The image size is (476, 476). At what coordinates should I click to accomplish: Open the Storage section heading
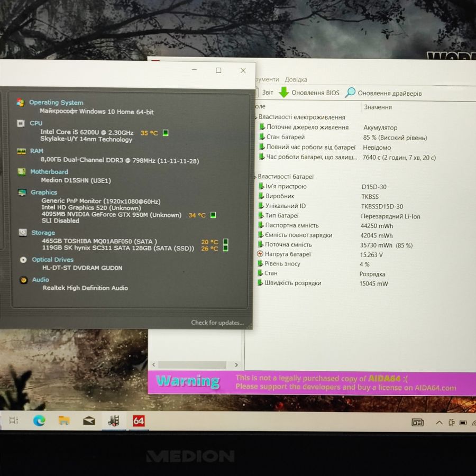click(43, 233)
